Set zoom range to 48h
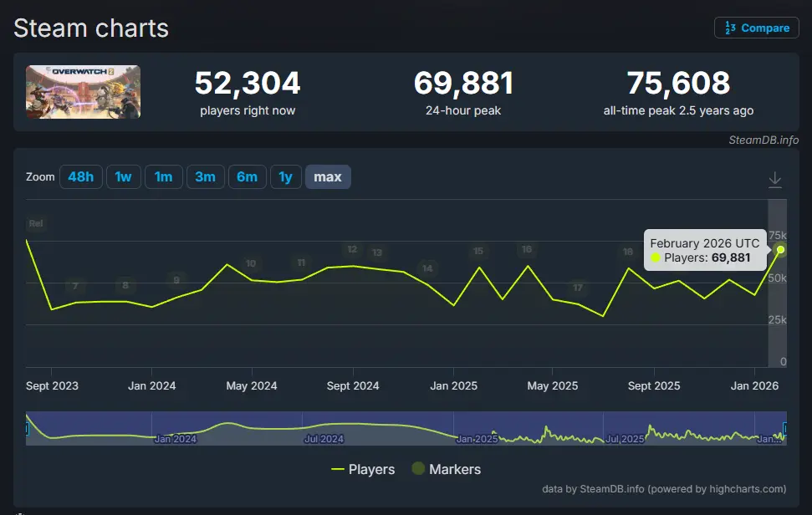This screenshot has height=515, width=812. (81, 176)
